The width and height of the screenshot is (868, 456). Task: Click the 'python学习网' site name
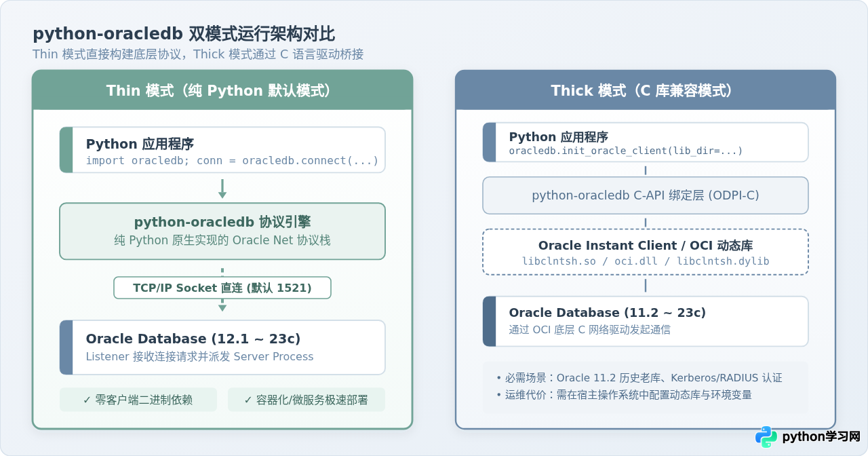821,437
